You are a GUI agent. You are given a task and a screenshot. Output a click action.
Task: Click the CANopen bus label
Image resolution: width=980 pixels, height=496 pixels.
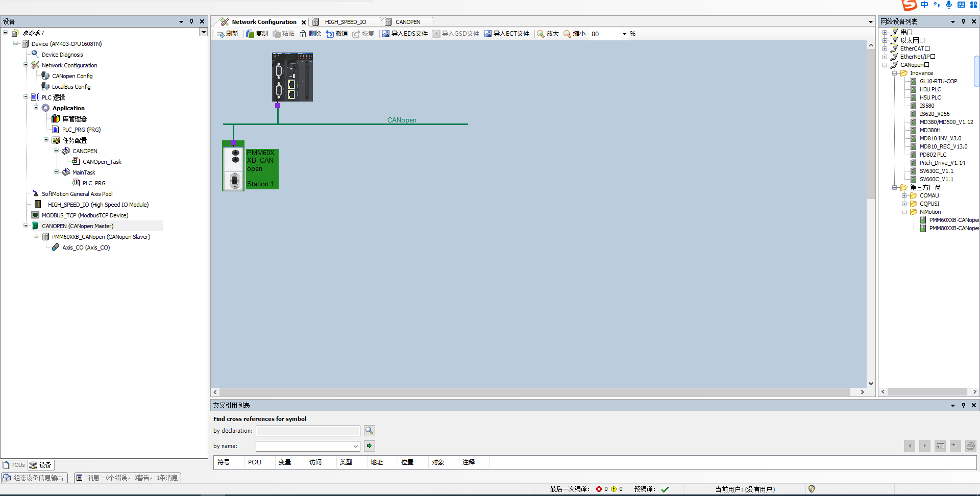click(x=402, y=120)
